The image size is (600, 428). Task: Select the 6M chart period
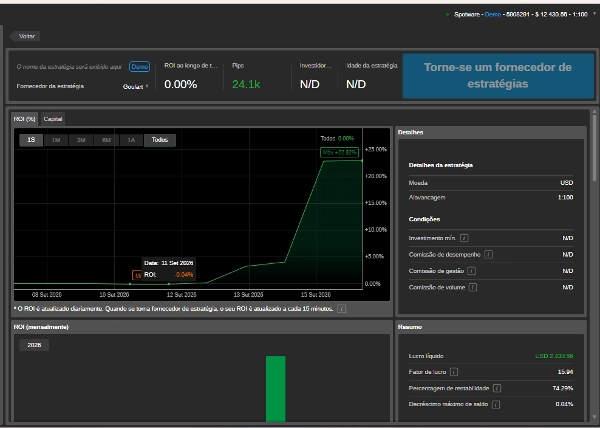point(106,140)
